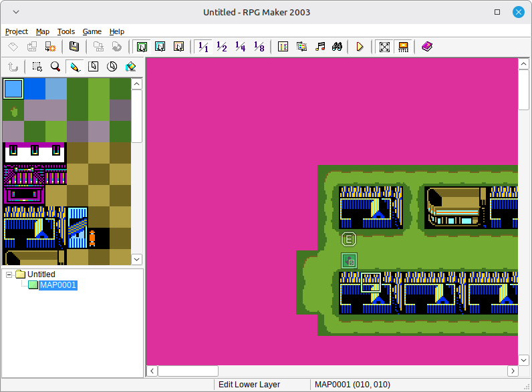Select the deep blue water tile
This screenshot has width=532, height=392.
35,89
